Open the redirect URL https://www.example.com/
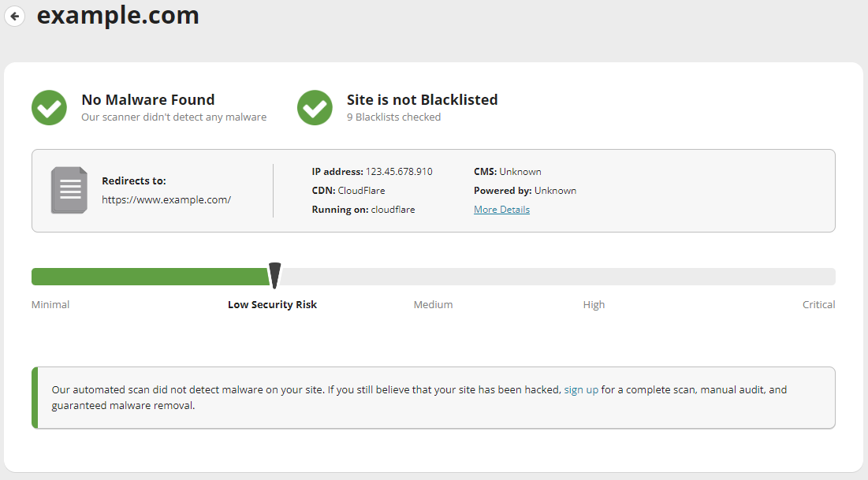 [166, 199]
